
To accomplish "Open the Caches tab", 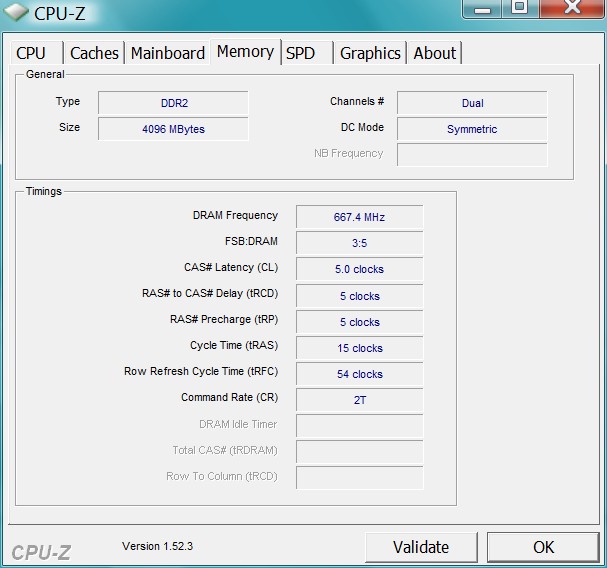I will [x=94, y=53].
